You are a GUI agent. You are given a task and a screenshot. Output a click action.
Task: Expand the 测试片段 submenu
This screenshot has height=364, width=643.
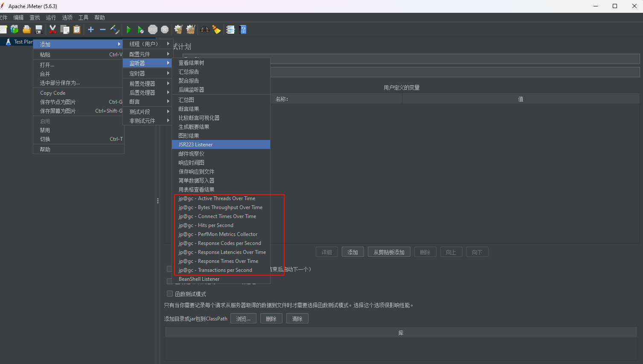click(148, 112)
